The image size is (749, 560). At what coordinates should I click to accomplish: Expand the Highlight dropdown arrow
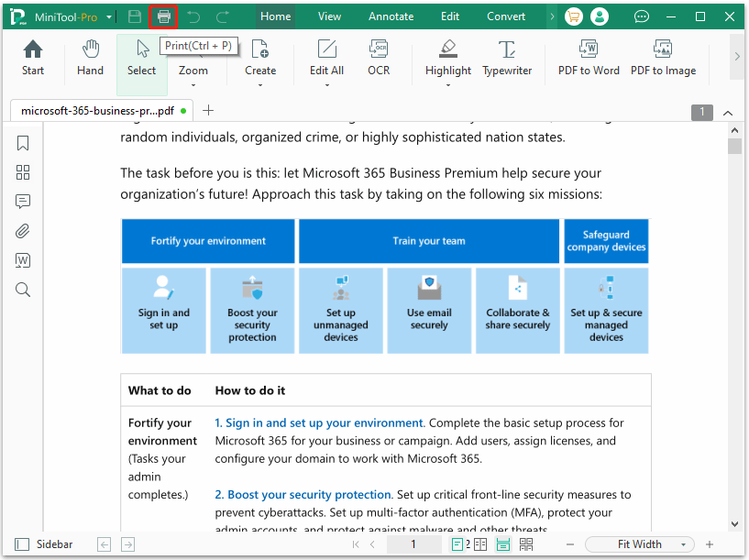[448, 85]
